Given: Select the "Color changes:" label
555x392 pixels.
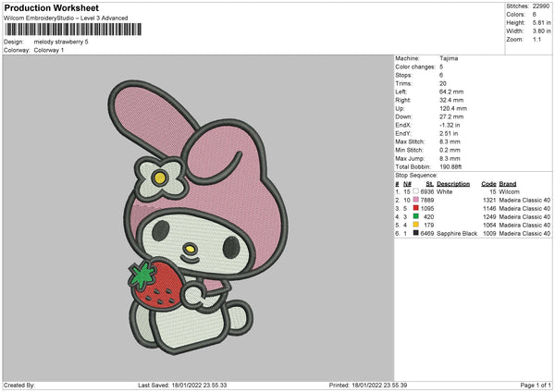Looking at the screenshot, I should point(415,67).
